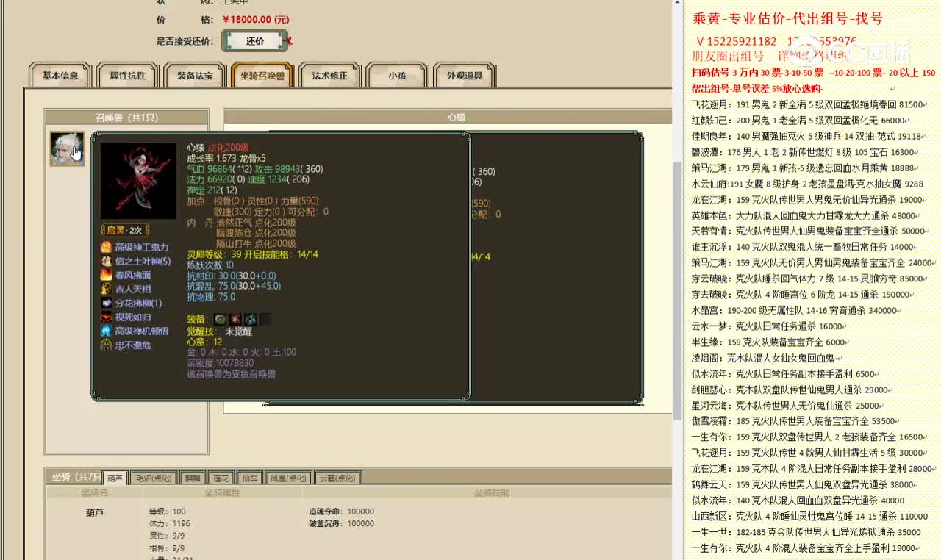Click the 高级禅机顿悟 skill icon
Viewport: 941px width, 560px height.
point(107,331)
